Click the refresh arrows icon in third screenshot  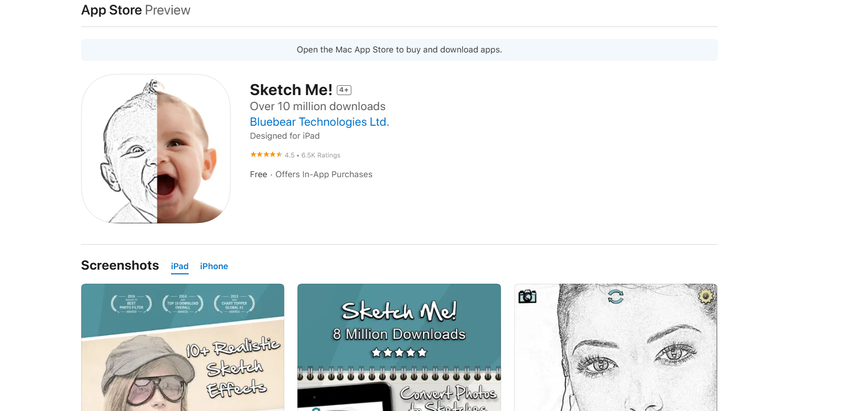(615, 297)
